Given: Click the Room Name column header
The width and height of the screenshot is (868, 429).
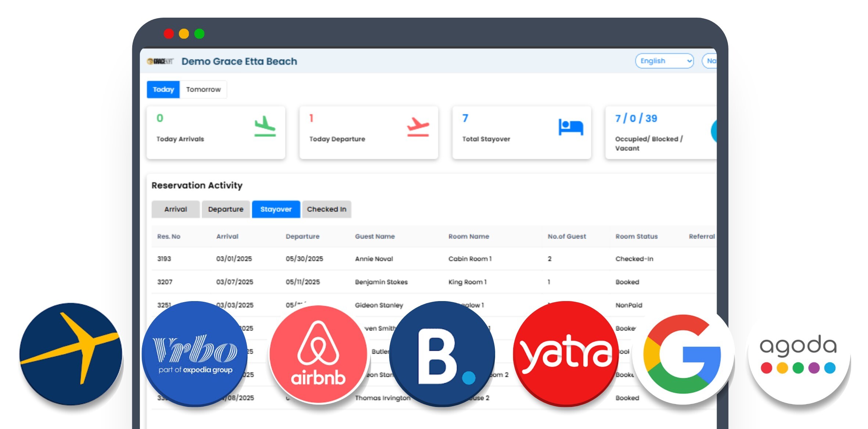Looking at the screenshot, I should [x=469, y=236].
